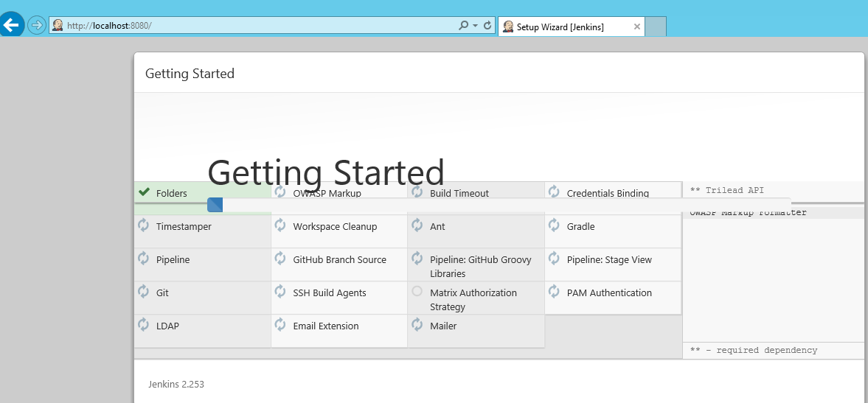868x403 pixels.
Task: Click the PAM Authentication label
Action: 609,293
